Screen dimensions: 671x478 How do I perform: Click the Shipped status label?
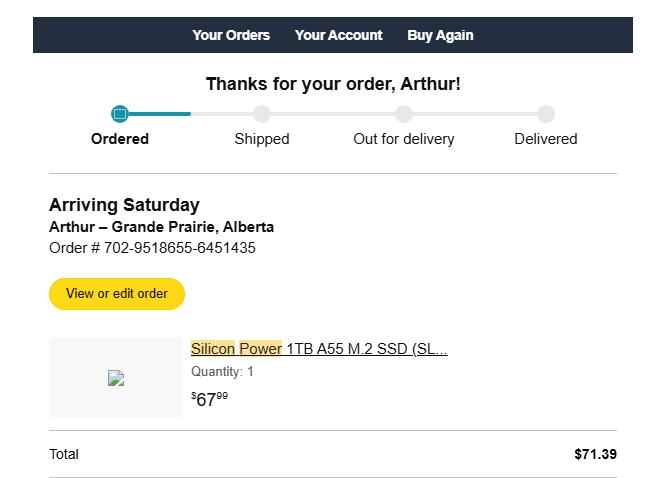262,139
